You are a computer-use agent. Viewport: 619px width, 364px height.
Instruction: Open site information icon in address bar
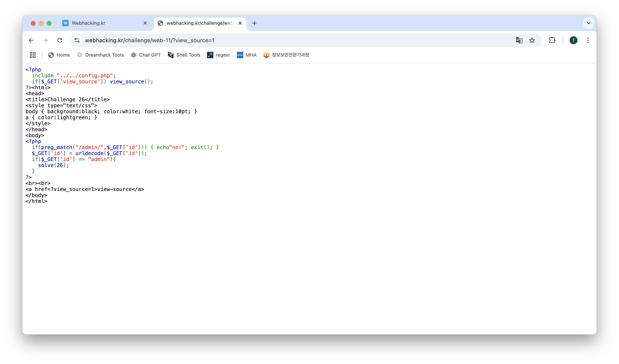(77, 40)
